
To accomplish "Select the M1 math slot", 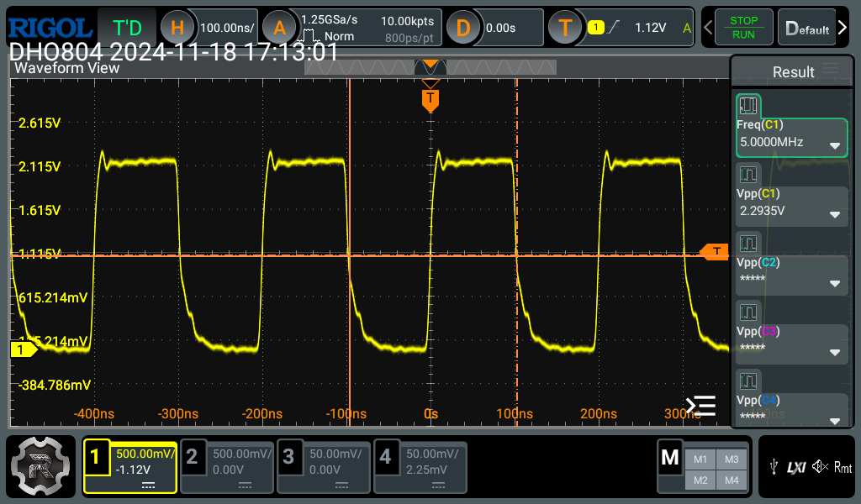I will 699,459.
